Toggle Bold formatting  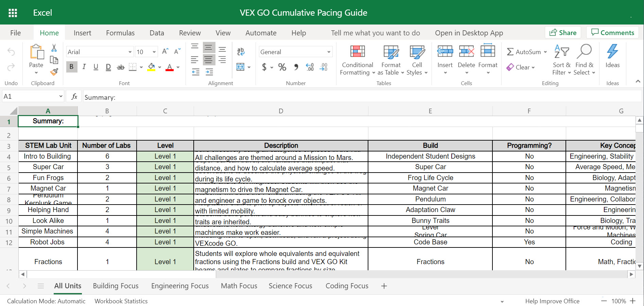[x=71, y=67]
